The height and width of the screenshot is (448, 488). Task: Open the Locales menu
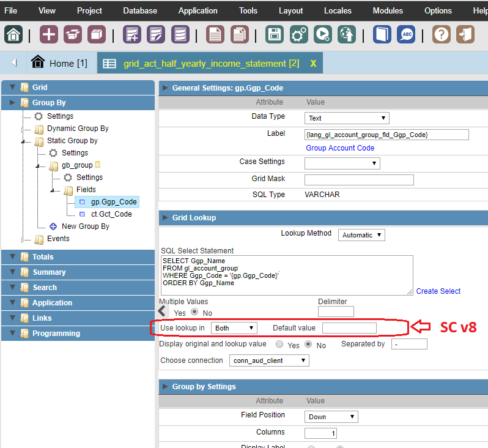[338, 10]
